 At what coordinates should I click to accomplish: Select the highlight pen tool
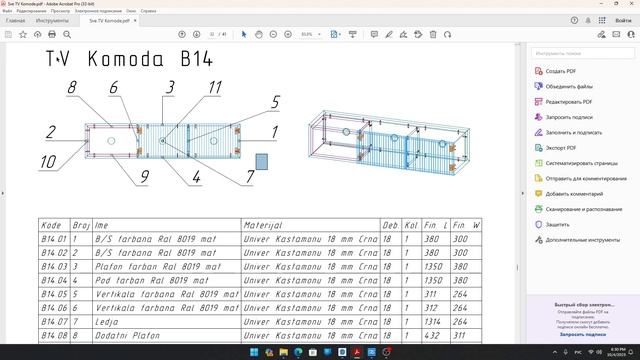[x=389, y=35]
